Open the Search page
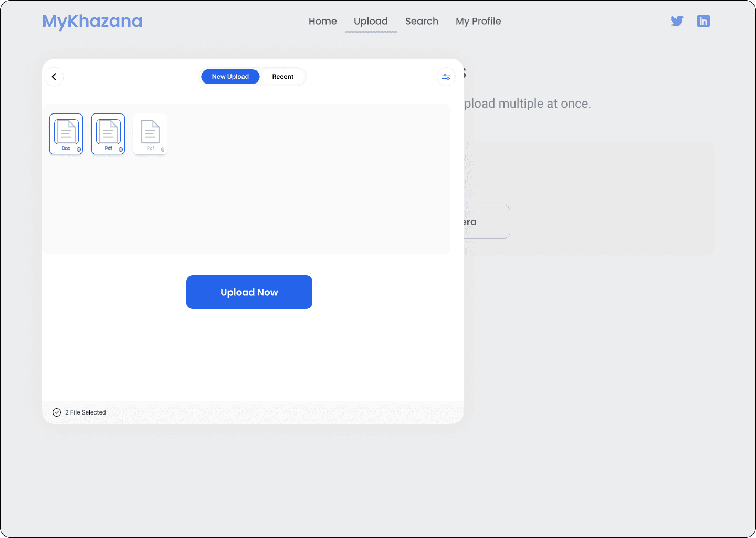 point(422,21)
